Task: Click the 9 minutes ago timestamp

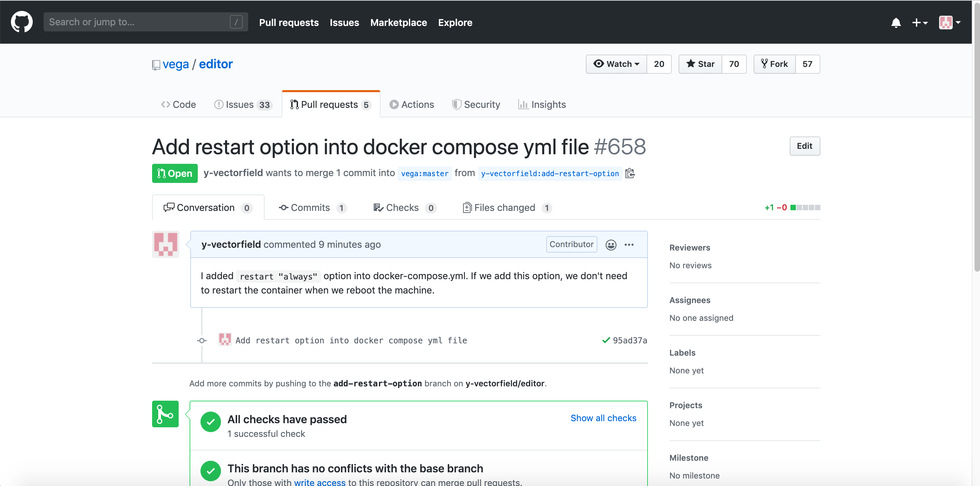Action: click(349, 244)
